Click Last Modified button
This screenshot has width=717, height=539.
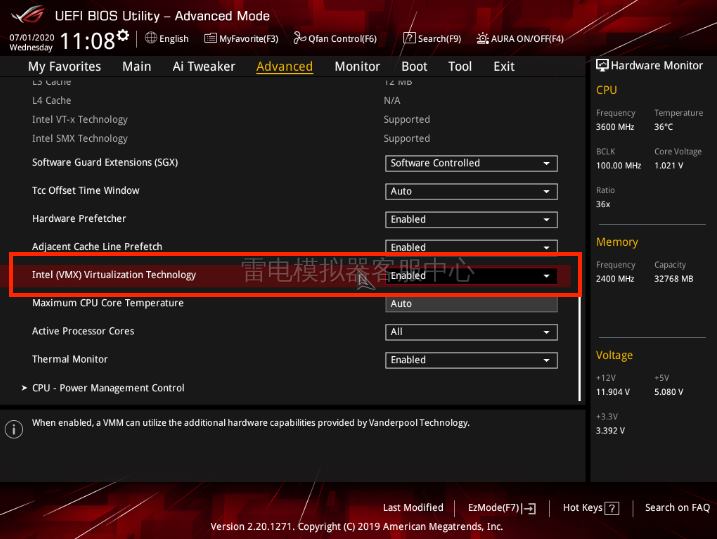[x=413, y=507]
